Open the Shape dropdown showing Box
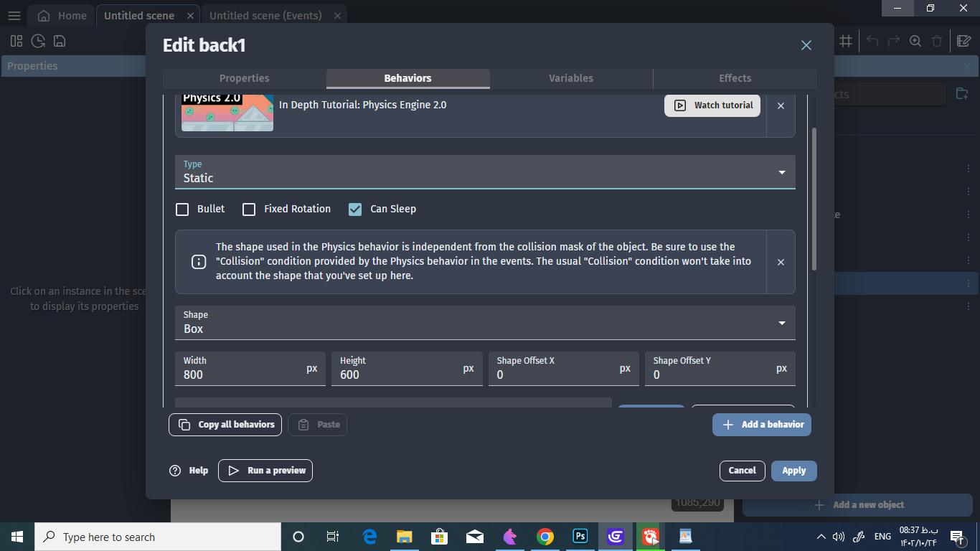Image resolution: width=980 pixels, height=551 pixels. coord(485,323)
